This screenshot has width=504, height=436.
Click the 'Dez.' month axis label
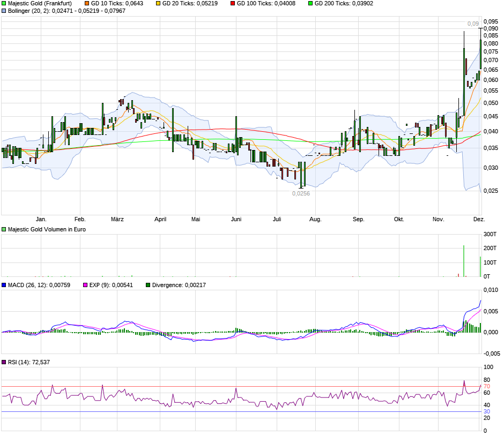[479, 219]
